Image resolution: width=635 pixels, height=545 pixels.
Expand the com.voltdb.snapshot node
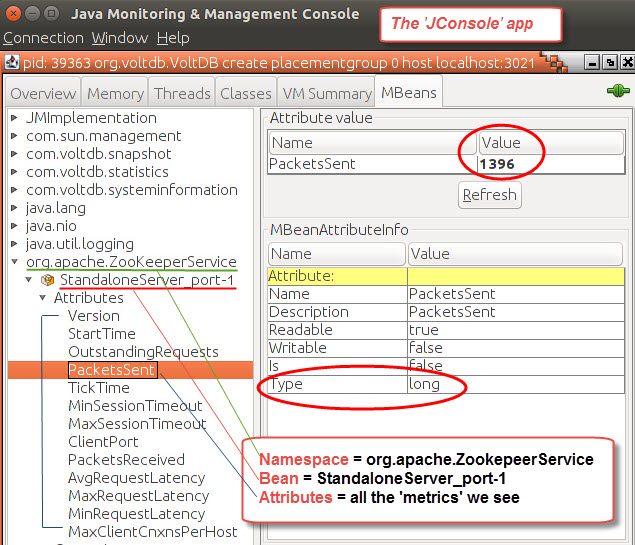[x=14, y=154]
